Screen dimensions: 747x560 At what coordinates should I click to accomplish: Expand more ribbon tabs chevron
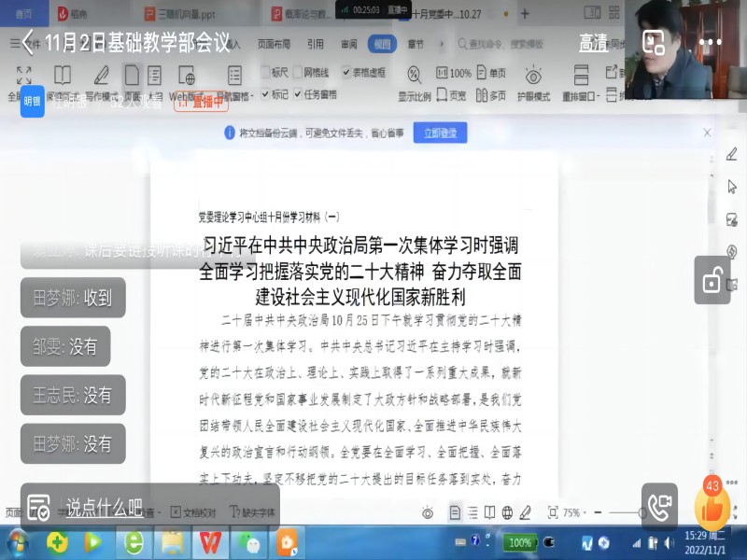tap(442, 44)
